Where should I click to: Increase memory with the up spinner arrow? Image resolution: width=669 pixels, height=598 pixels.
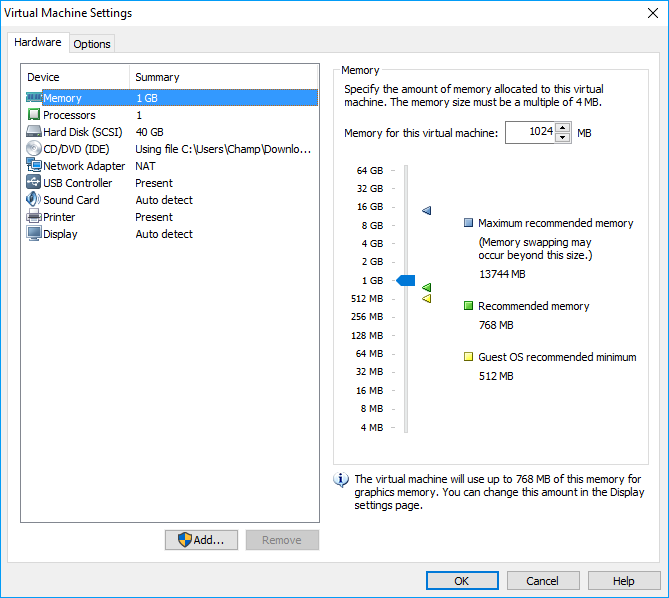(563, 128)
